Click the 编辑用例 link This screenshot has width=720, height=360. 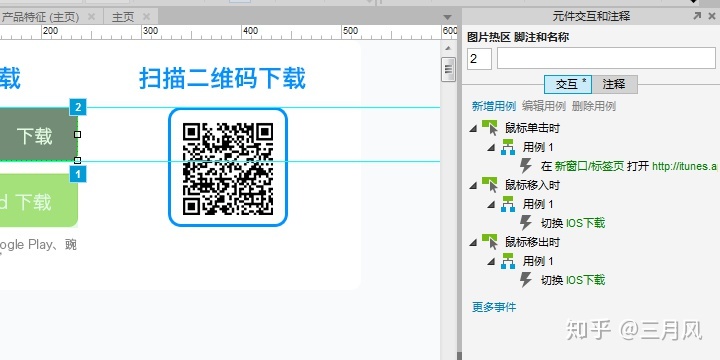(544, 106)
